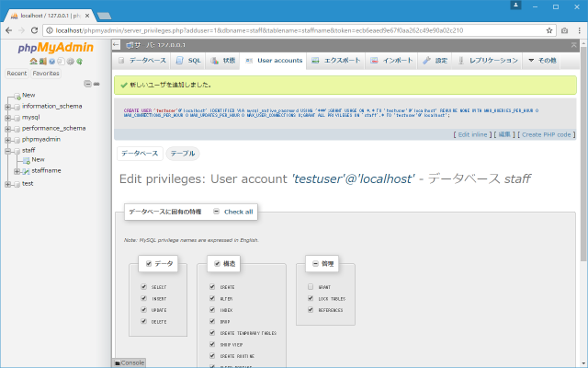
Task: Click the Log out door icon
Action: tap(43, 62)
